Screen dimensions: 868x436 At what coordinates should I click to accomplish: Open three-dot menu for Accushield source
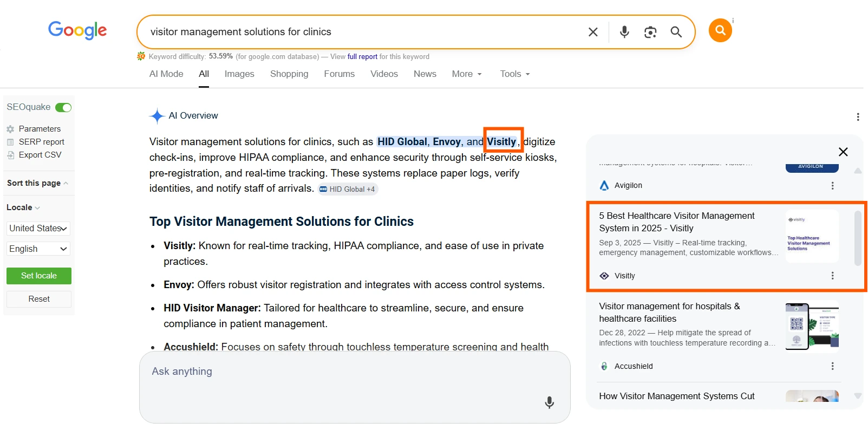point(832,366)
